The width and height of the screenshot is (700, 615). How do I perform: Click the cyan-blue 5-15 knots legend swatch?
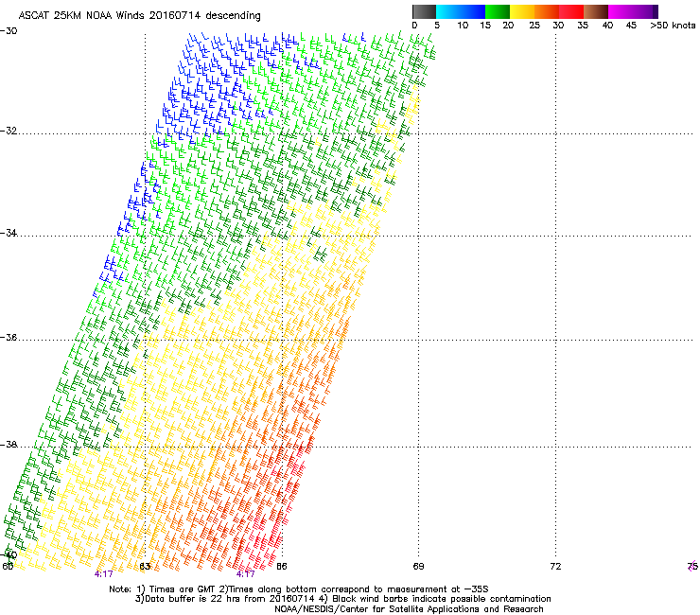coord(461,11)
